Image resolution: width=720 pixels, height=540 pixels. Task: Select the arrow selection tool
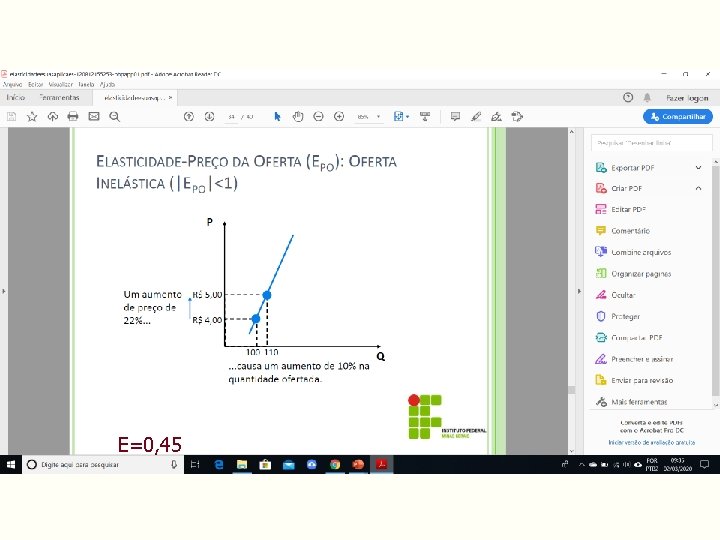[277, 117]
